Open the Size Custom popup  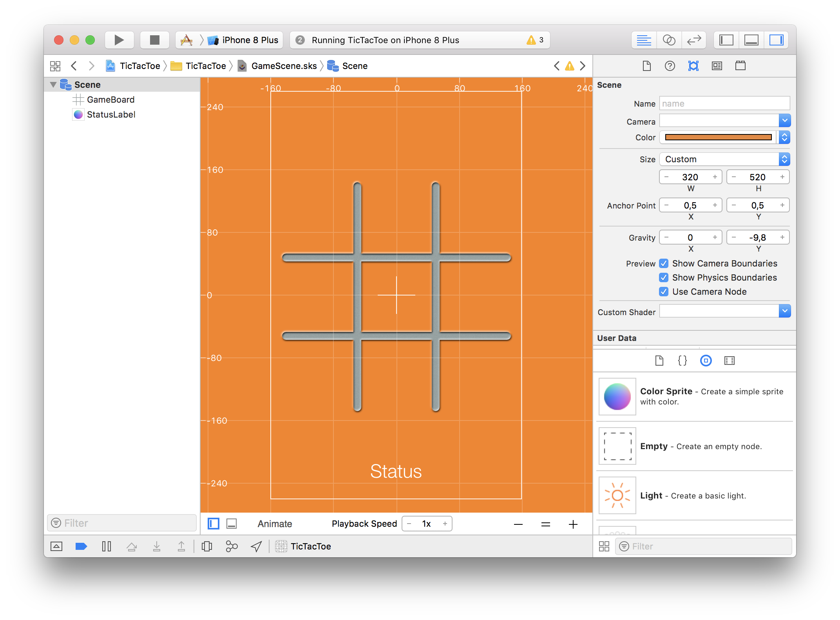(724, 159)
